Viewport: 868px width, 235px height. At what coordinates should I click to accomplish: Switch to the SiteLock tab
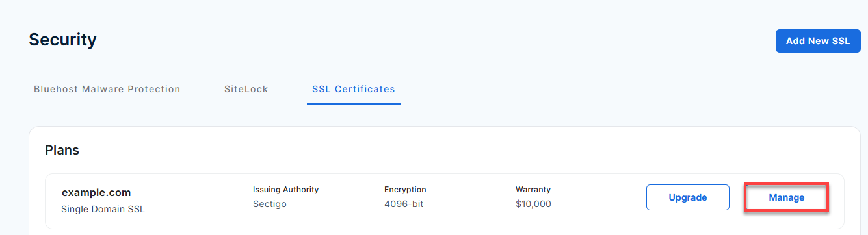pos(246,90)
